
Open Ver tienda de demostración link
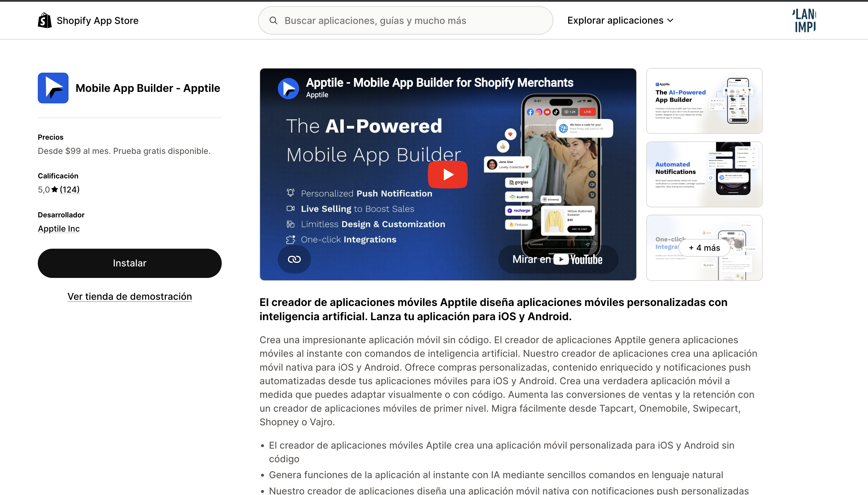[x=130, y=297]
